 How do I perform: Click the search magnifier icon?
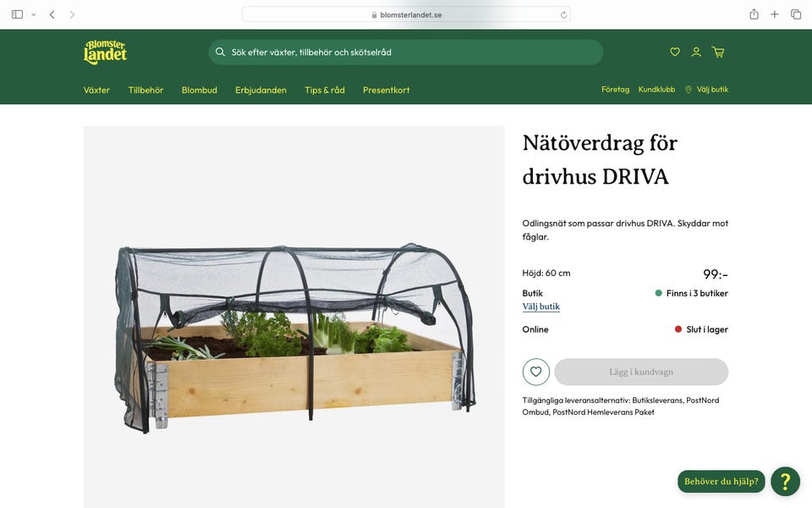point(220,52)
